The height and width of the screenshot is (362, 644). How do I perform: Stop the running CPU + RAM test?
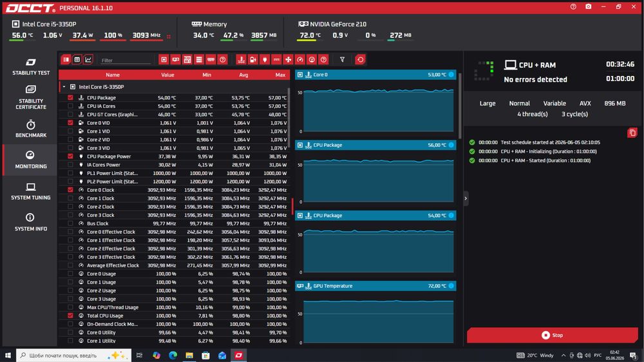pyautogui.click(x=552, y=336)
